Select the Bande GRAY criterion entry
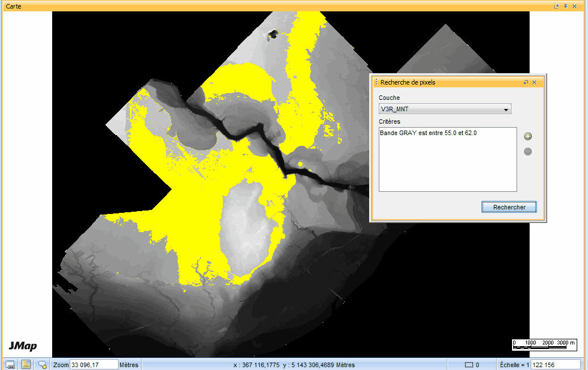This screenshot has width=588, height=370. click(x=429, y=133)
